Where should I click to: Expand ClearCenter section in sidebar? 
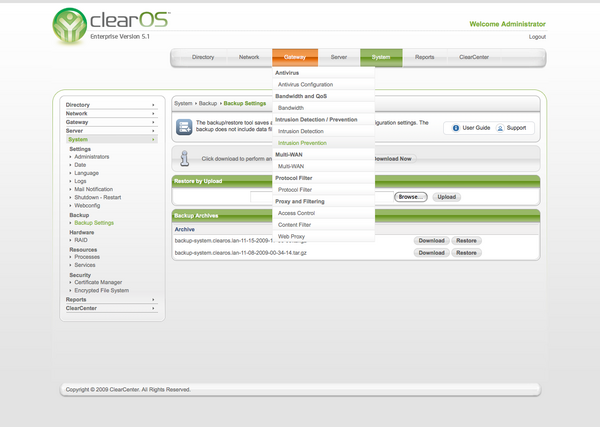(x=111, y=308)
